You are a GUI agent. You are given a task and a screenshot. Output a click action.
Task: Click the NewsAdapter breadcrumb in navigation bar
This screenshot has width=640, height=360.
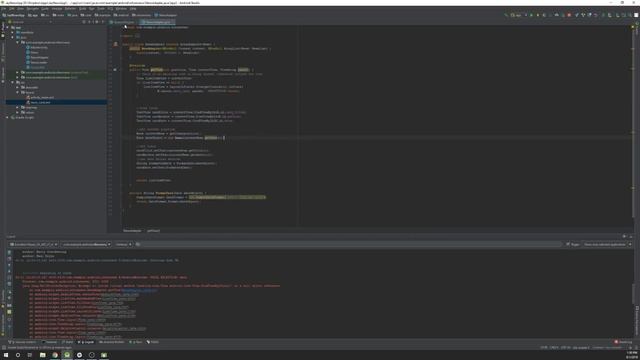coord(166,15)
